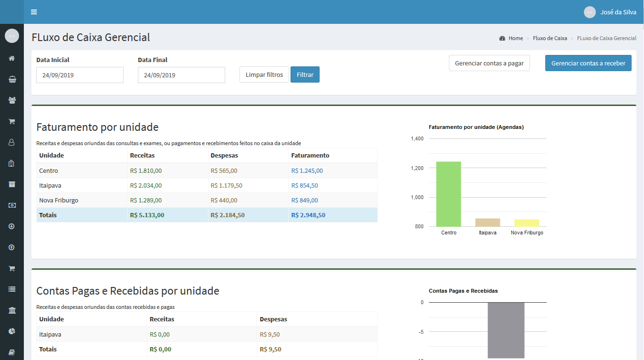This screenshot has height=360, width=644.
Task: Open Gerenciar contas a pagar
Action: (489, 63)
